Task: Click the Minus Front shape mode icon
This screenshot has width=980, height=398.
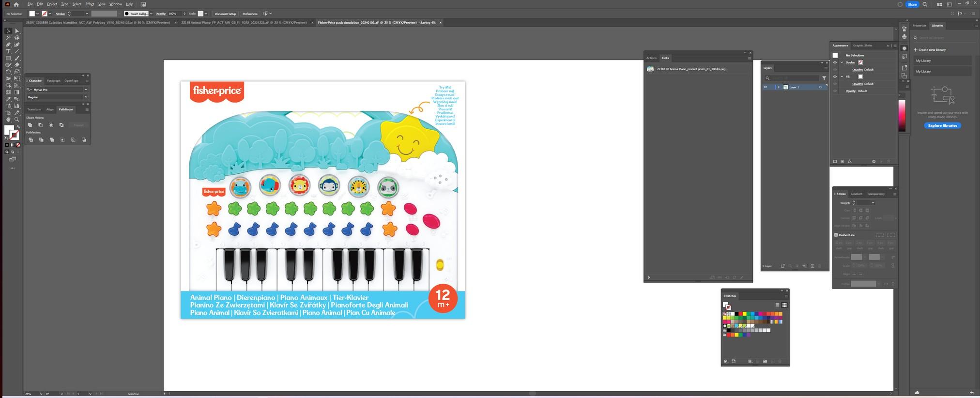Action: [41, 125]
